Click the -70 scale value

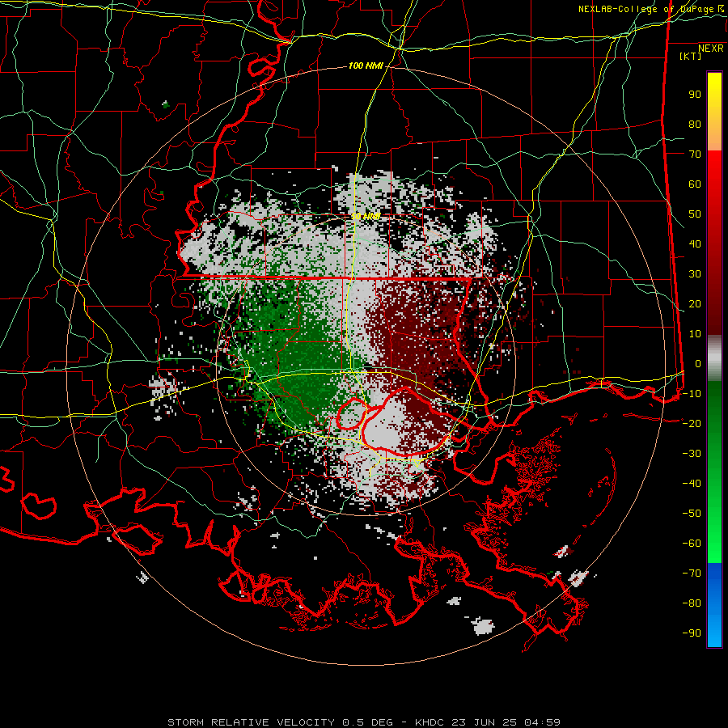coord(692,574)
